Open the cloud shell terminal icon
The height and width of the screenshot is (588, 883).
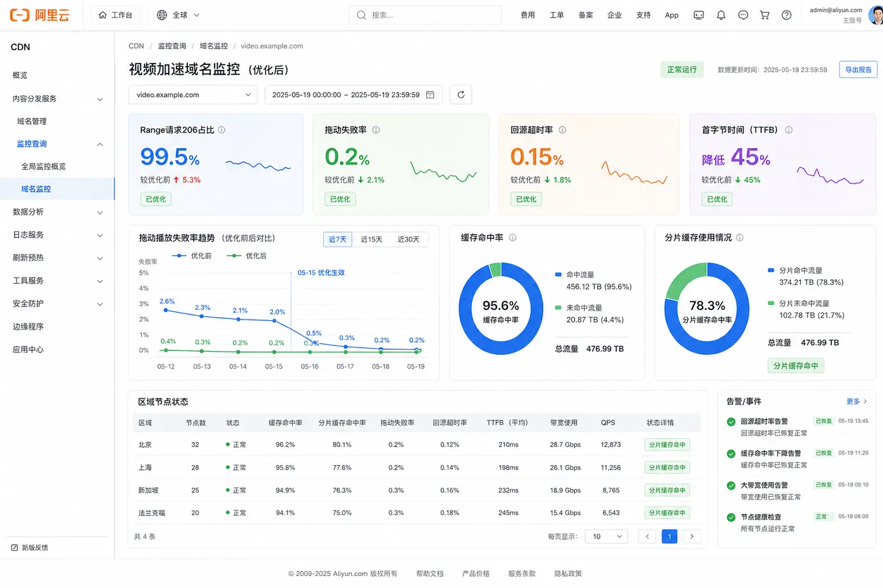tap(699, 15)
